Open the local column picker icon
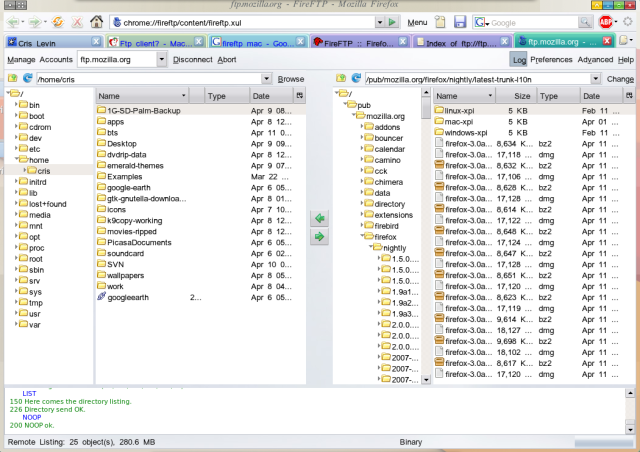 (x=300, y=96)
